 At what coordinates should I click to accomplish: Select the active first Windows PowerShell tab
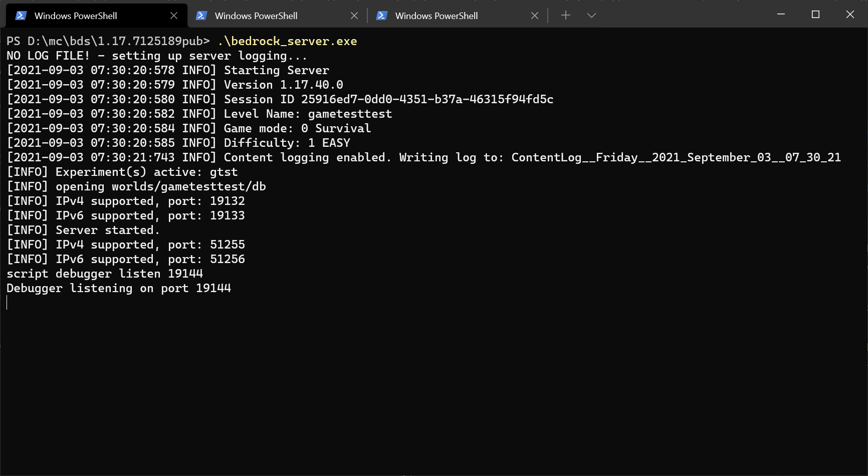75,16
